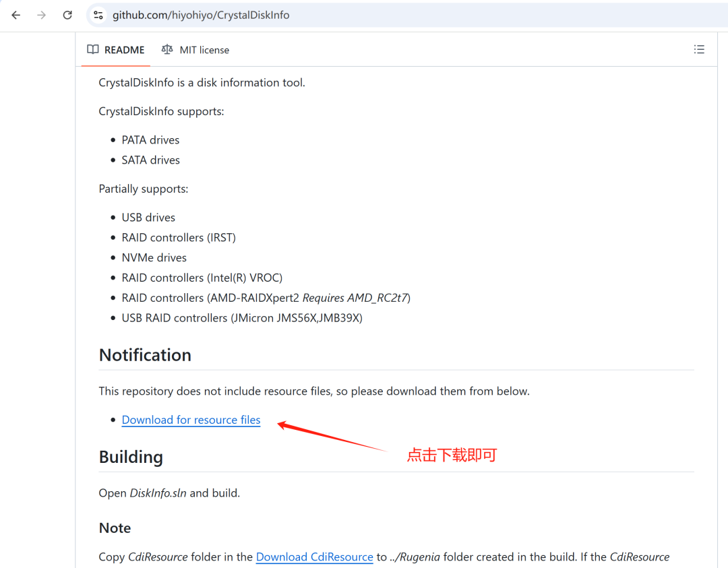Click the 'PATA drives' list item
Screen dimensions: 728x568
[x=150, y=140]
